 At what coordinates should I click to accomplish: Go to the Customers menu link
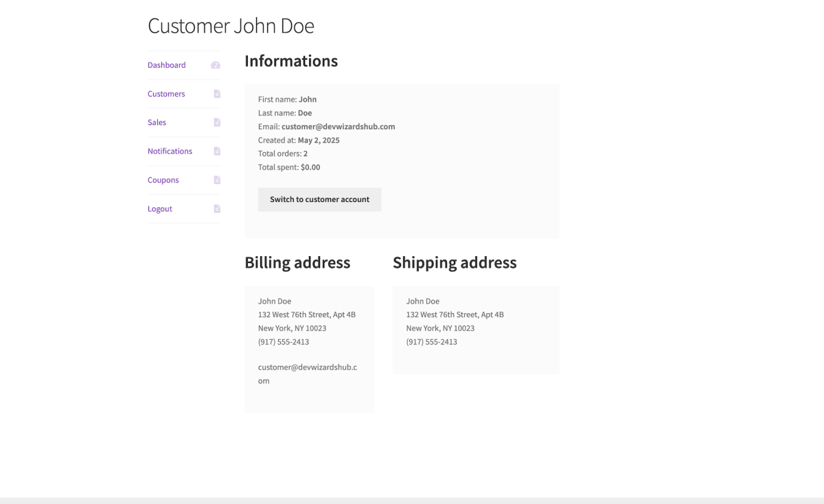pyautogui.click(x=166, y=94)
